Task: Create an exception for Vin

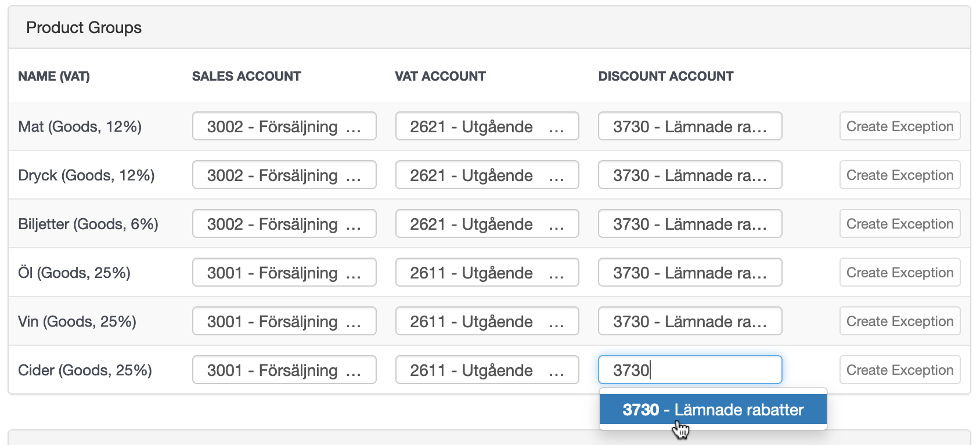Action: 900,321
